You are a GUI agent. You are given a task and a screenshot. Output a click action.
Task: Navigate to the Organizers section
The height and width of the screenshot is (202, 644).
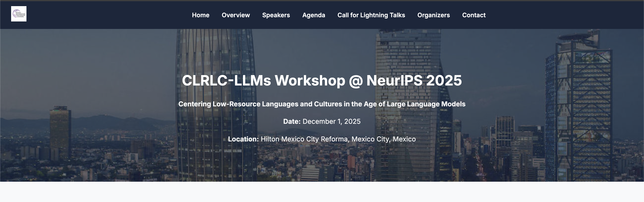click(x=434, y=15)
